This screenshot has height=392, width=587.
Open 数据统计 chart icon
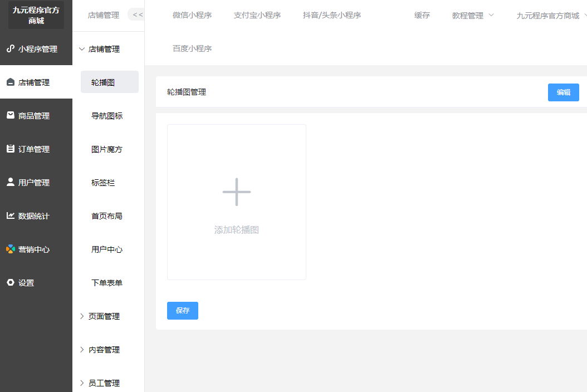click(x=10, y=215)
